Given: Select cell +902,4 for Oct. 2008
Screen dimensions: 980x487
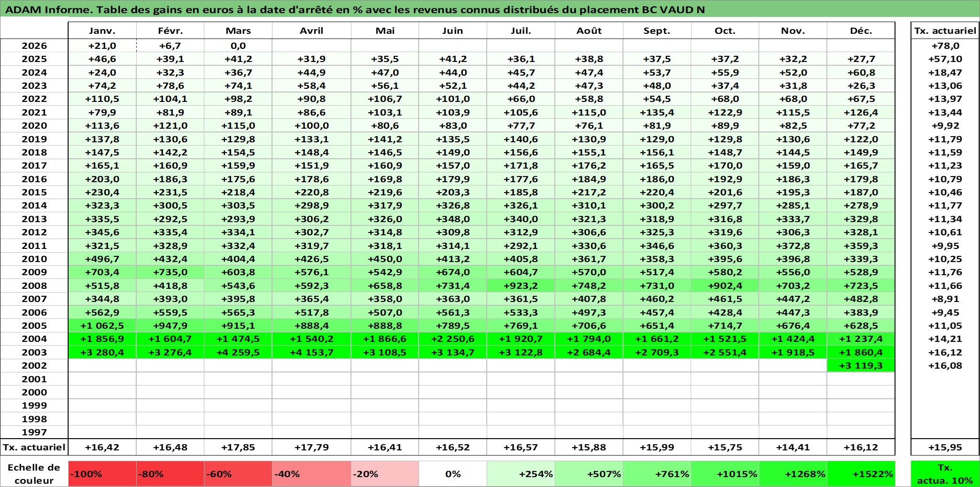Looking at the screenshot, I should 725,286.
